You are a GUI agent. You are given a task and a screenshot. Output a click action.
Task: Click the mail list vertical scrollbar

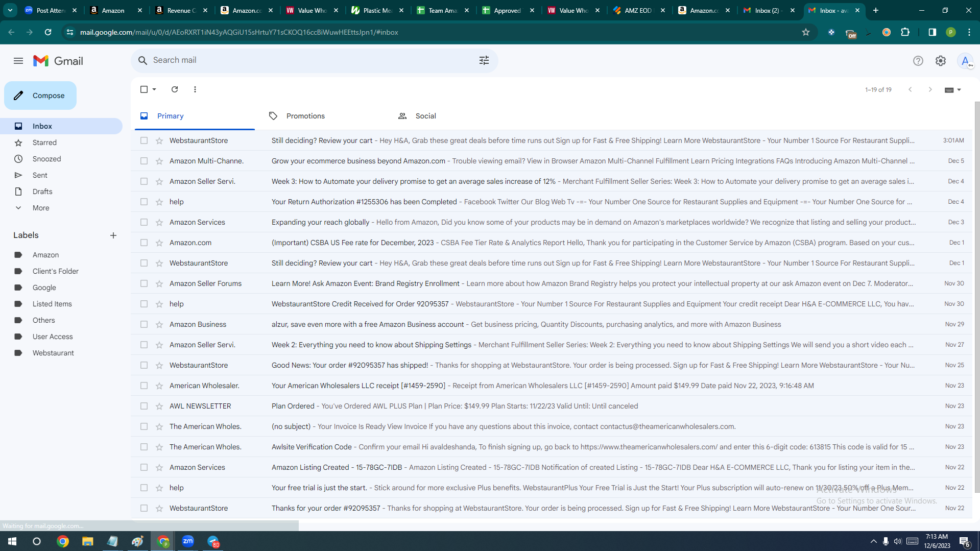[977, 296]
